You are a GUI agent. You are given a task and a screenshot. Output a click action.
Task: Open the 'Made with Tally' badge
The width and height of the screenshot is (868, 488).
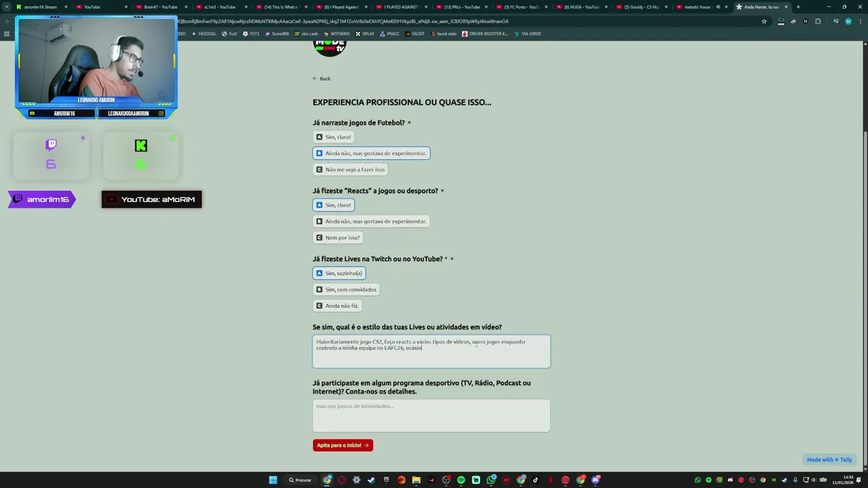click(x=829, y=460)
